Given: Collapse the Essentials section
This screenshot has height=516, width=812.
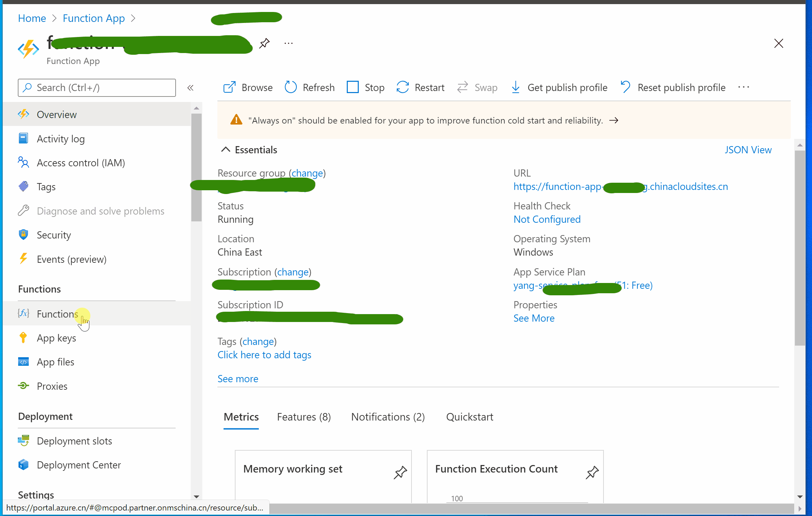Looking at the screenshot, I should click(x=226, y=150).
